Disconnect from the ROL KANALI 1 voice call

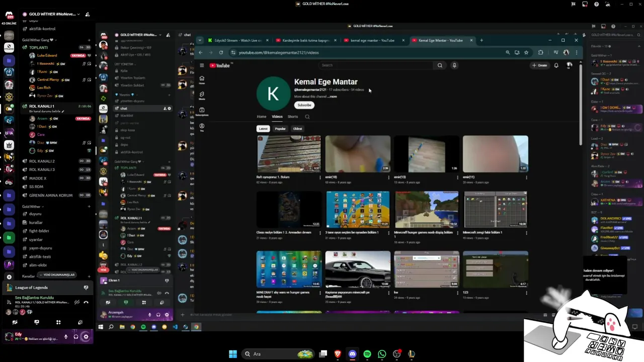click(86, 302)
